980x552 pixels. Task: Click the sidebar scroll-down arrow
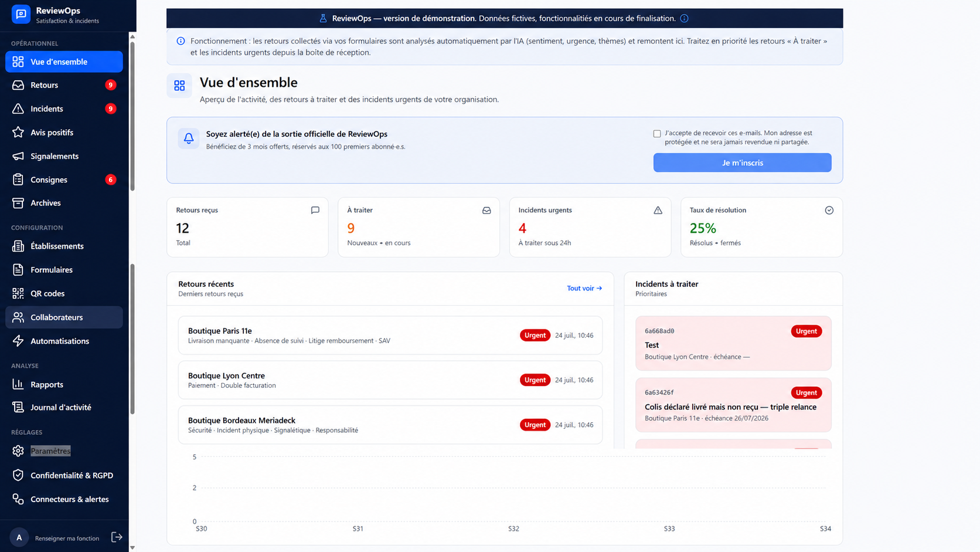click(x=132, y=547)
